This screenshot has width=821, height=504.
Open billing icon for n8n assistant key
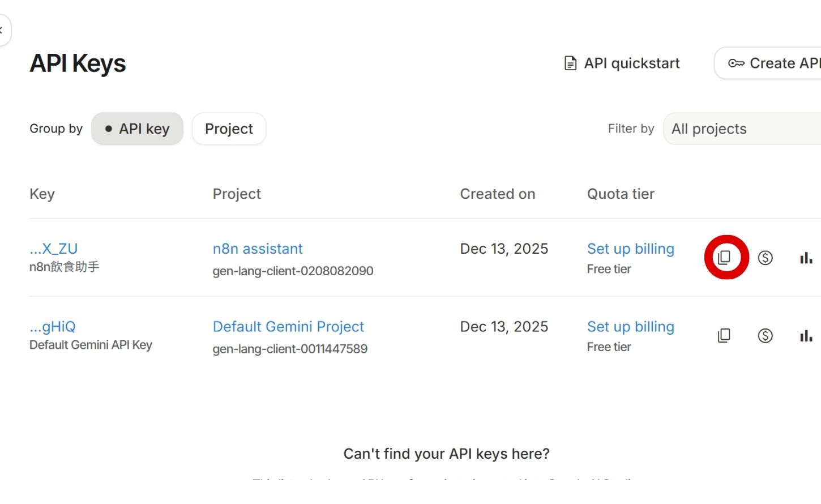coord(765,258)
